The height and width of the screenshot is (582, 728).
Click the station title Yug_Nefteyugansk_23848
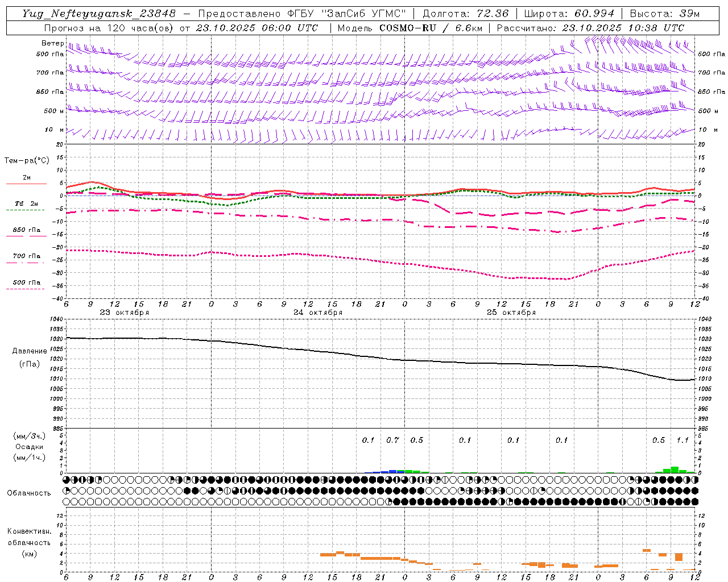tap(99, 14)
